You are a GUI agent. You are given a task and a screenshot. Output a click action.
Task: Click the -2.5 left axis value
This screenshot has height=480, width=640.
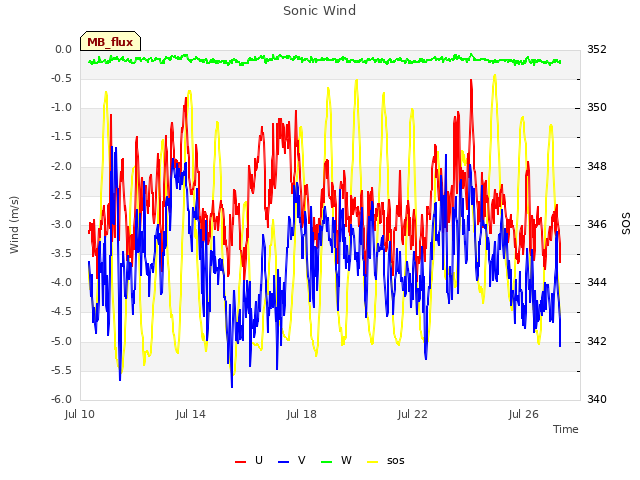(x=61, y=195)
